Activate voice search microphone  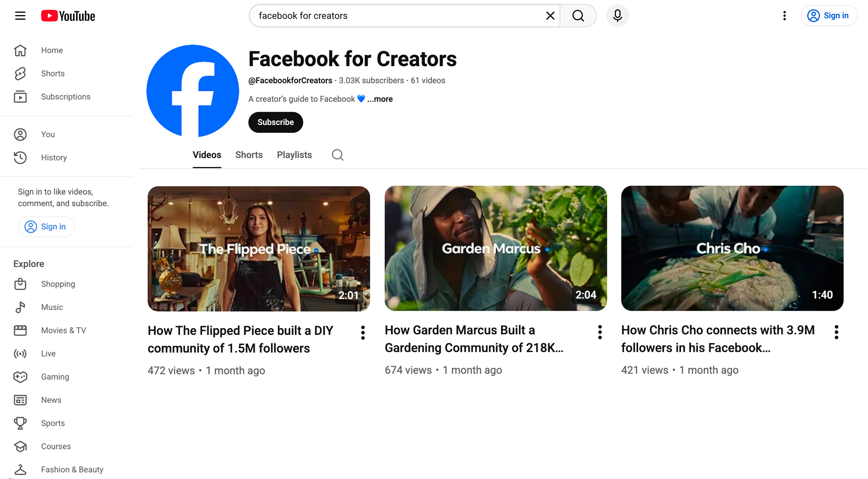[x=617, y=16]
